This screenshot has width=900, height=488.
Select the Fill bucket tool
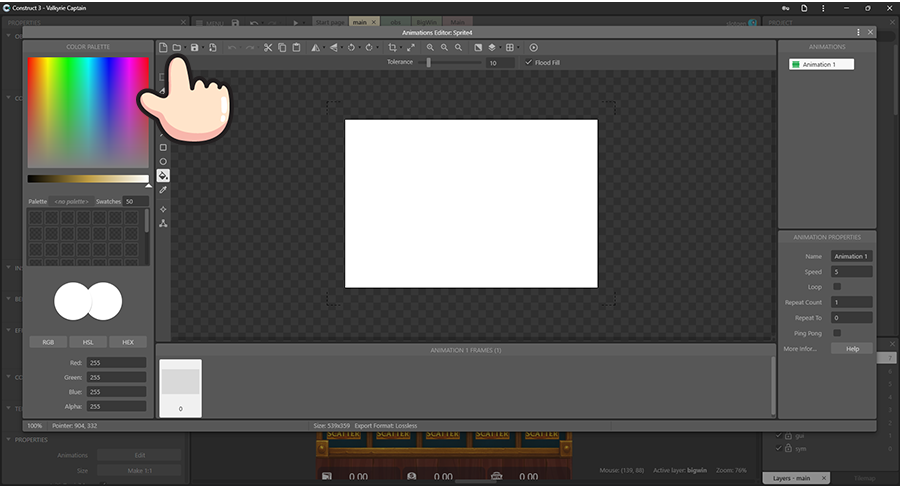(x=163, y=175)
